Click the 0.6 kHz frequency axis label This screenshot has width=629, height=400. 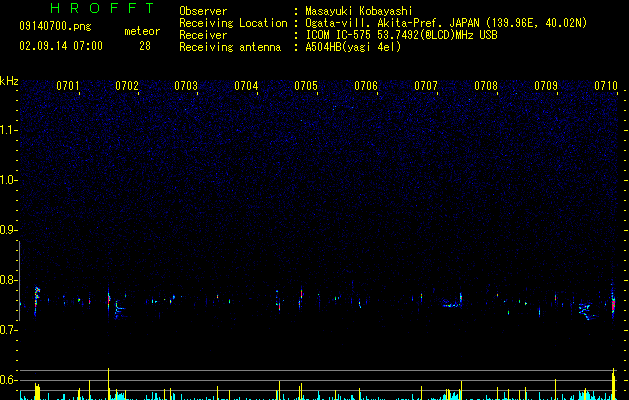(9, 380)
